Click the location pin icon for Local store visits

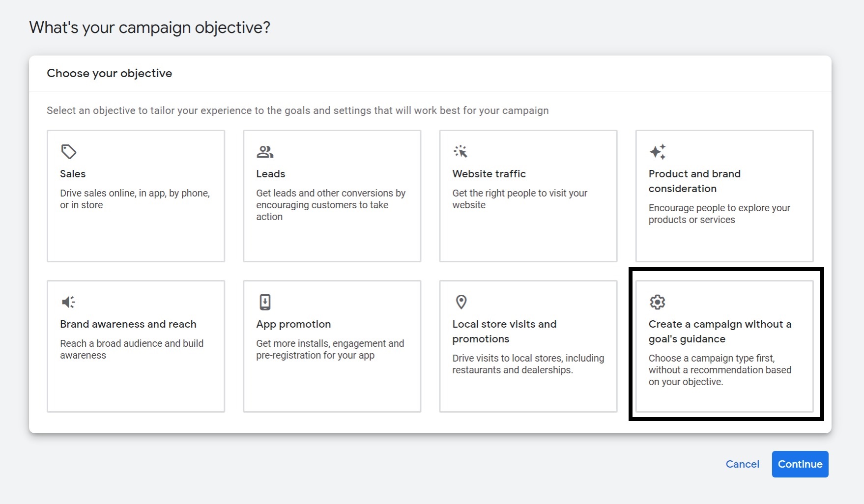point(461,302)
